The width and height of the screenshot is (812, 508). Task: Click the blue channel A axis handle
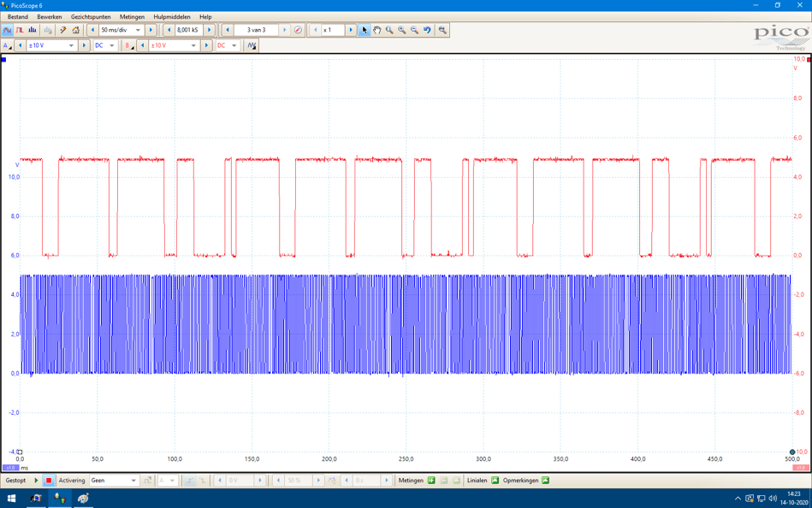(x=3, y=59)
